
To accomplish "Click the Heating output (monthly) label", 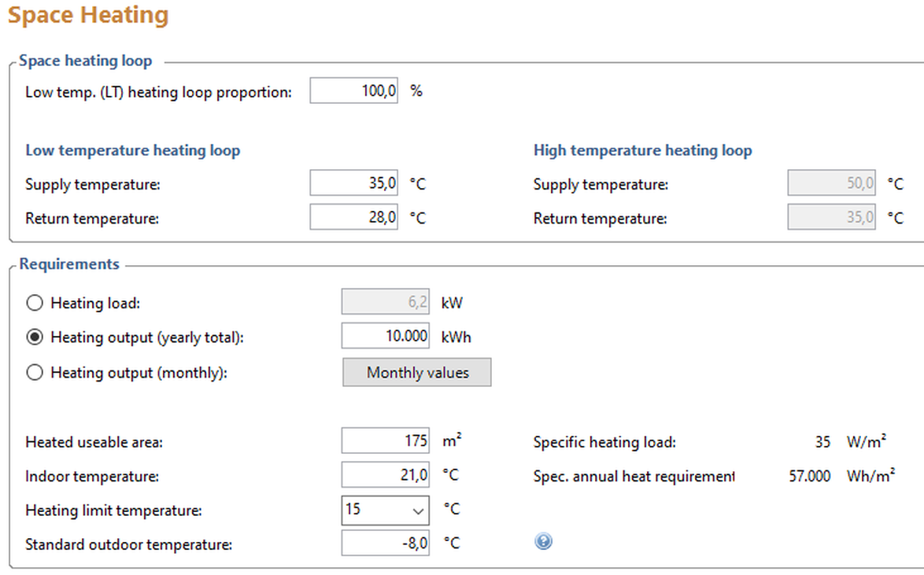I will point(139,373).
